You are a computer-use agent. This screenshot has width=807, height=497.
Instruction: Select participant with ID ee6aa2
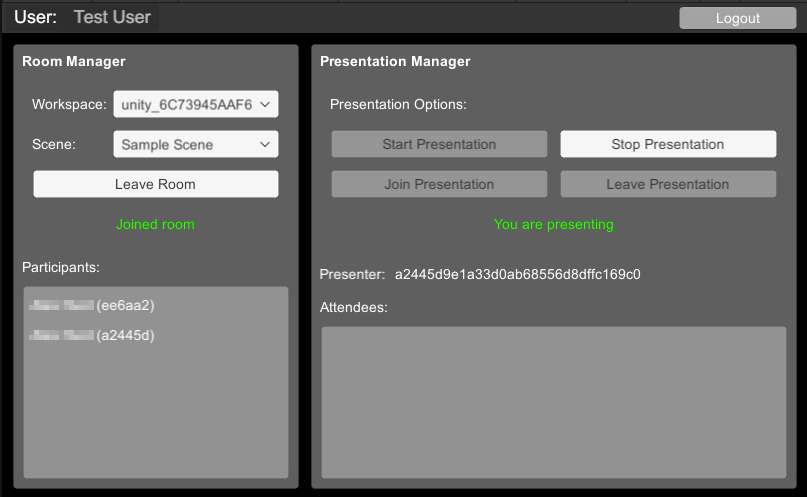coord(92,305)
